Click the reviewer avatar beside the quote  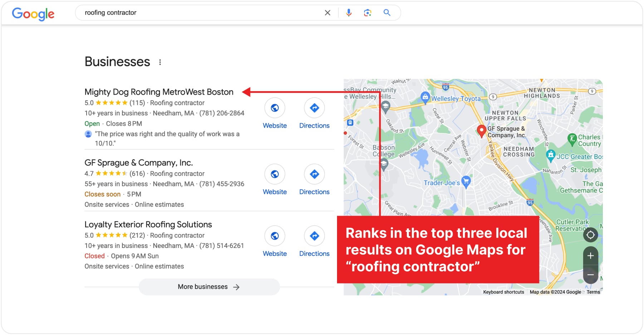(x=88, y=134)
